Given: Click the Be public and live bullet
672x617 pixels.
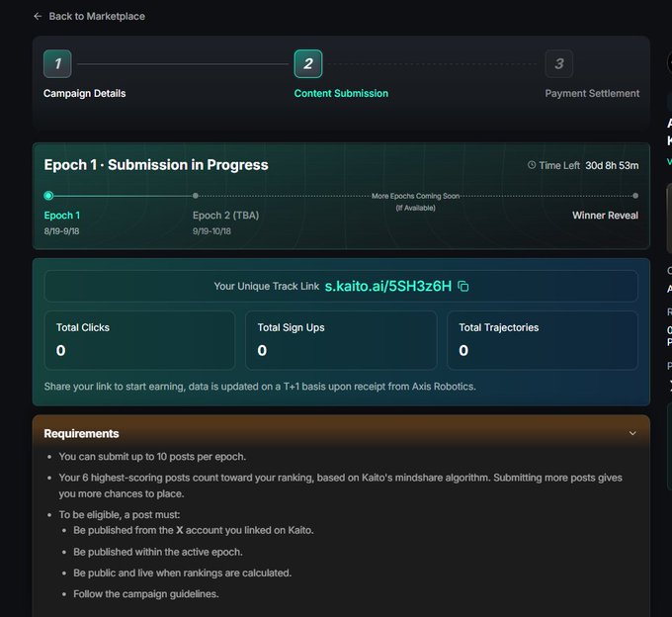Looking at the screenshot, I should pos(182,573).
